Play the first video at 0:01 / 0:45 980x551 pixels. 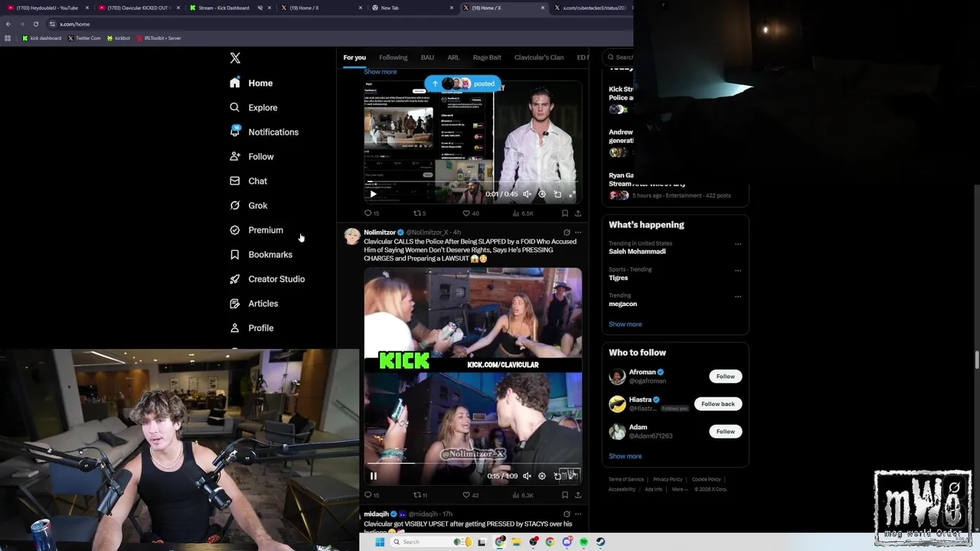coord(373,194)
